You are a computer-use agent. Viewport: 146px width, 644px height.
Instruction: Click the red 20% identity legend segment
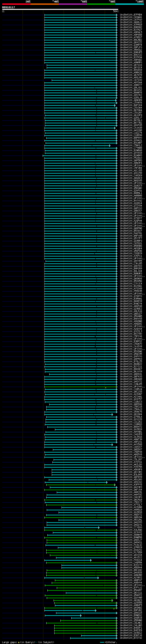(16, 4)
